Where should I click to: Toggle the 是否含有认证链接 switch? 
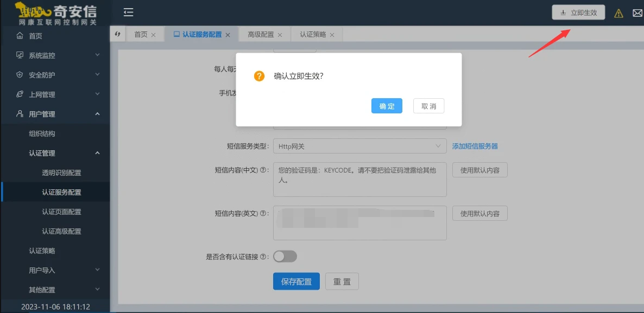point(285,257)
